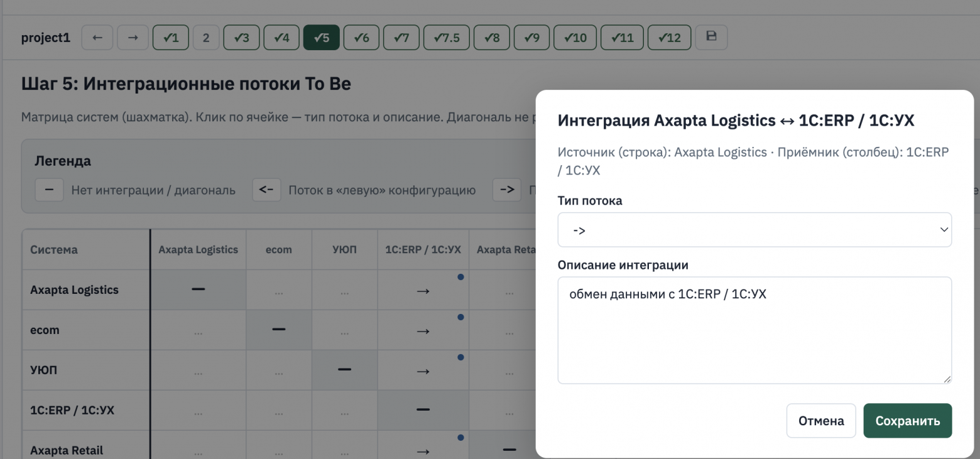Open step 11 tab

point(621,38)
